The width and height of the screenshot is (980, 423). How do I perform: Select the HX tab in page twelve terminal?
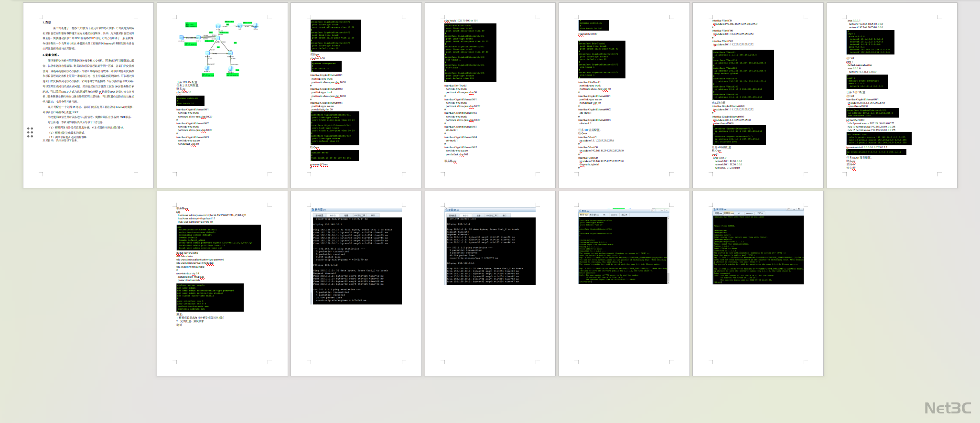(x=739, y=213)
